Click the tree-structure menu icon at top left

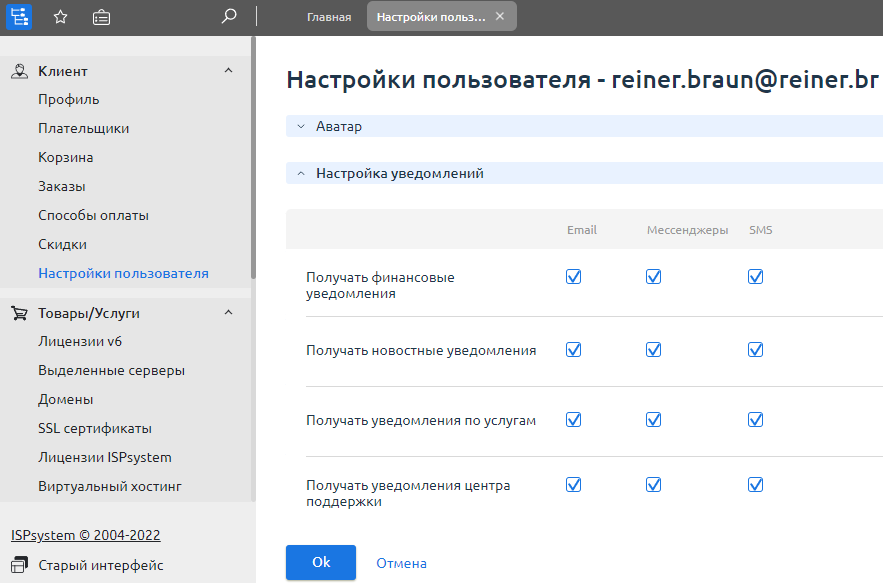[x=19, y=16]
